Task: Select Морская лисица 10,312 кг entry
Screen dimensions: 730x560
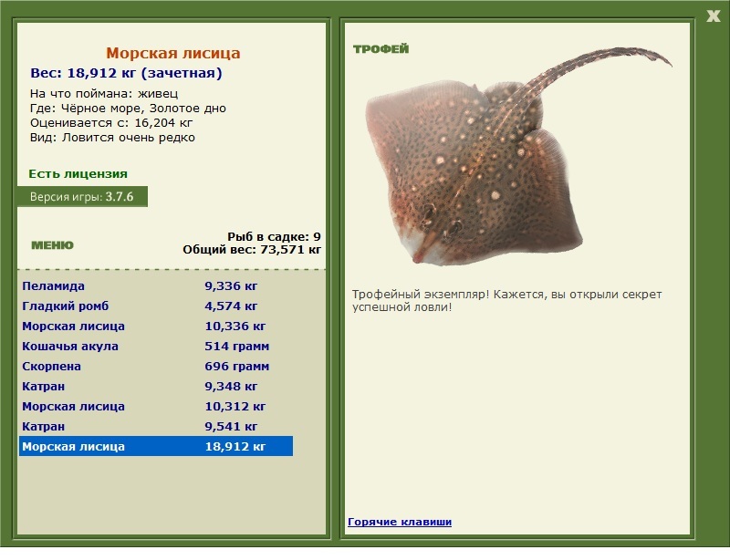Action: 156,406
